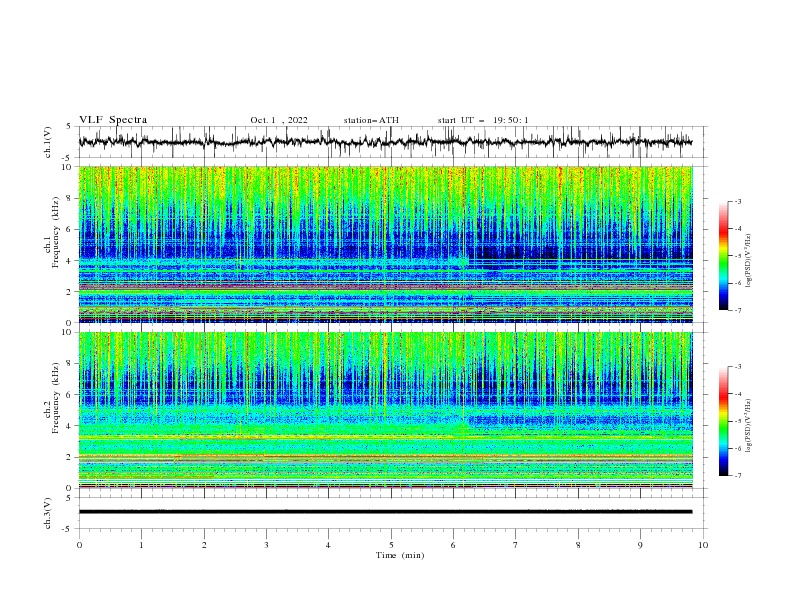The height and width of the screenshot is (612, 792).
Task: Click the "-3" tick on upper colorbar
Action: pyautogui.click(x=738, y=201)
